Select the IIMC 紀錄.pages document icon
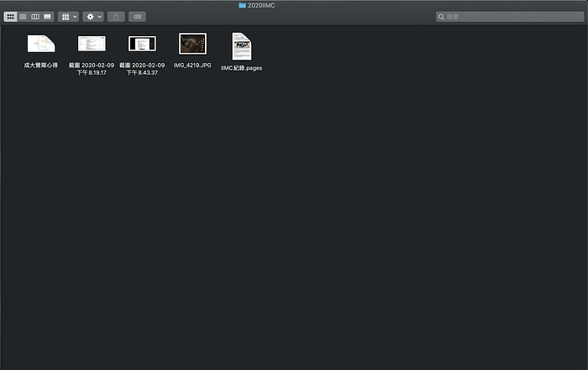This screenshot has height=370, width=588. 242,45
